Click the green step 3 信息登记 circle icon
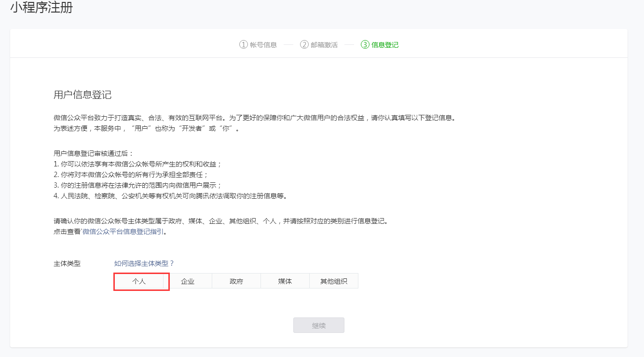 365,44
